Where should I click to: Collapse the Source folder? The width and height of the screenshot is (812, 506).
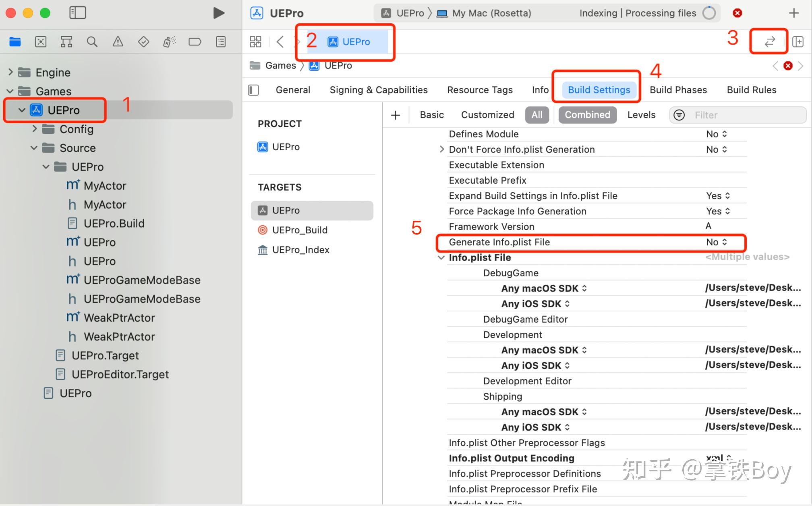click(x=34, y=148)
